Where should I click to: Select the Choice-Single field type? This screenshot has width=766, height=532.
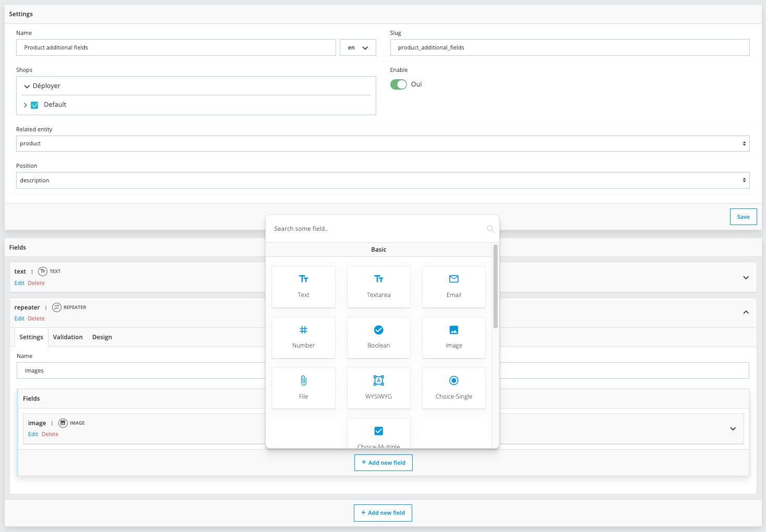[453, 388]
